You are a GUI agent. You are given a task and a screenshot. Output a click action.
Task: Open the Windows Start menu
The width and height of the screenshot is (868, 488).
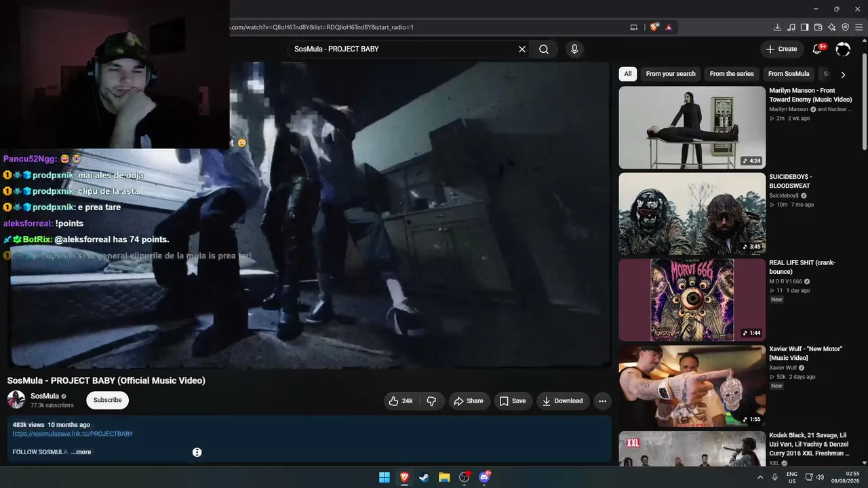coord(384,477)
